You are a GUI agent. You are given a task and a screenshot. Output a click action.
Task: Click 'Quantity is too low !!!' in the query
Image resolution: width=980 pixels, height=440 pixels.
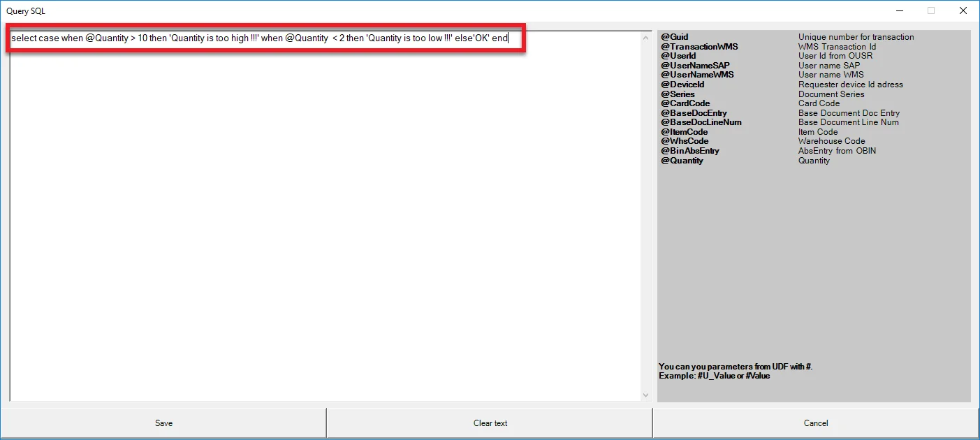(x=409, y=38)
